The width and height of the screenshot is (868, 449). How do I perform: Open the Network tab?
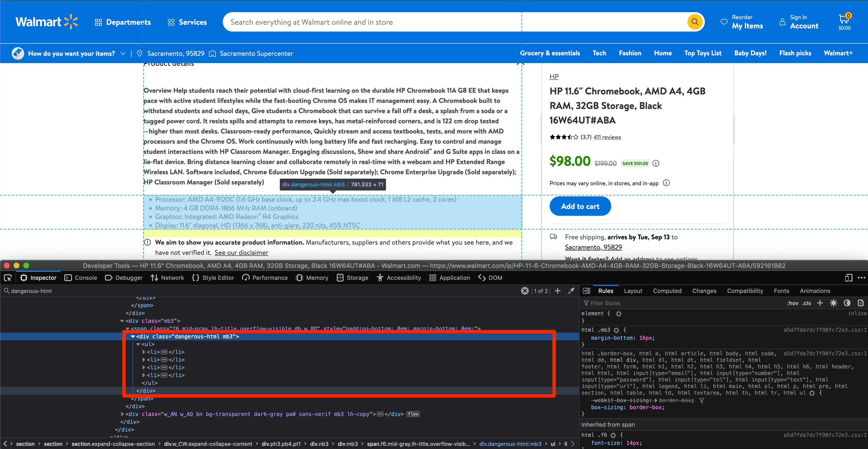tap(168, 278)
